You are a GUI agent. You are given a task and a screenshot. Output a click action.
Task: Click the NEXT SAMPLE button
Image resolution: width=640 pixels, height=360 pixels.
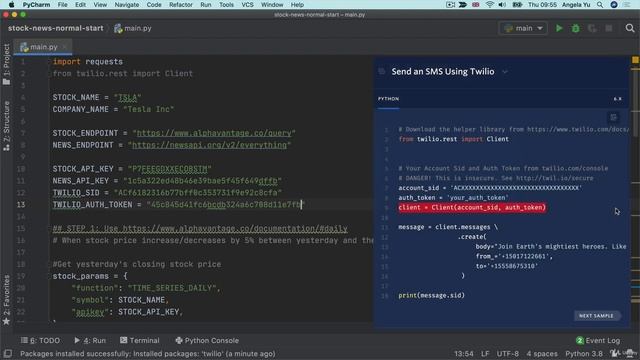[596, 316]
